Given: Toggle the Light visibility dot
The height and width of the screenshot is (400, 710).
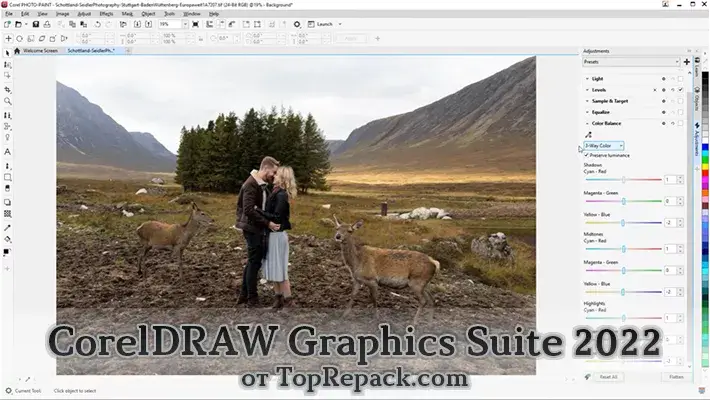Looking at the screenshot, I should (x=664, y=79).
